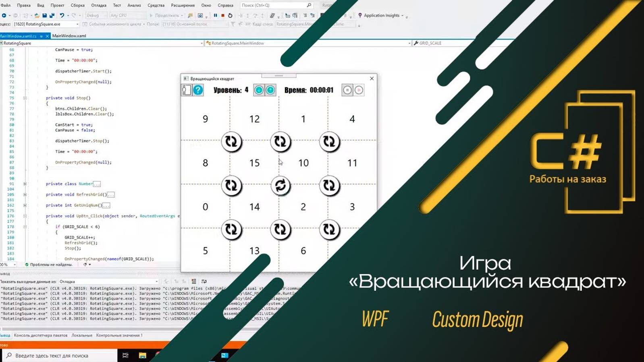Toggle word wrap in output panel
This screenshot has height=362, width=644.
pos(204,281)
